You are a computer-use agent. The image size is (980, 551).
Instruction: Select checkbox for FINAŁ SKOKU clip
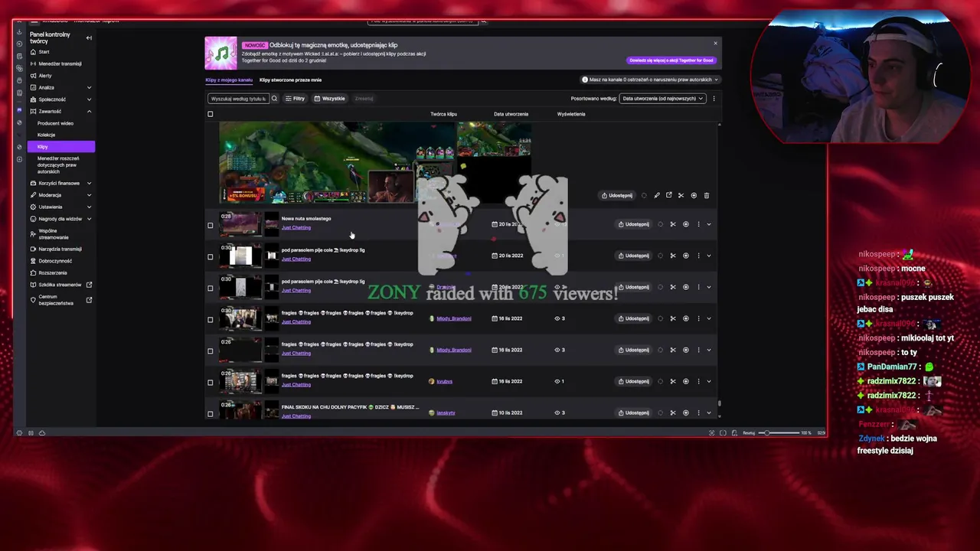click(211, 414)
